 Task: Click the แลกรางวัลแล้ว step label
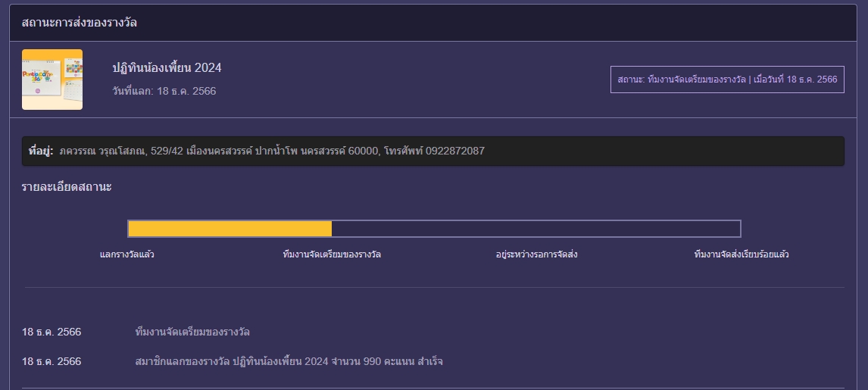click(126, 254)
